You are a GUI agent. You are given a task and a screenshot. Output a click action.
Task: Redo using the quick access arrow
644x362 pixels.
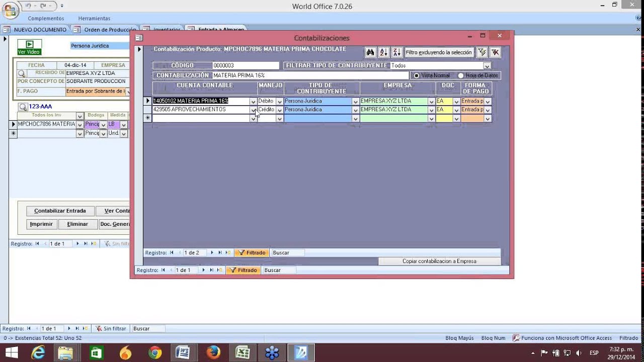point(43,6)
